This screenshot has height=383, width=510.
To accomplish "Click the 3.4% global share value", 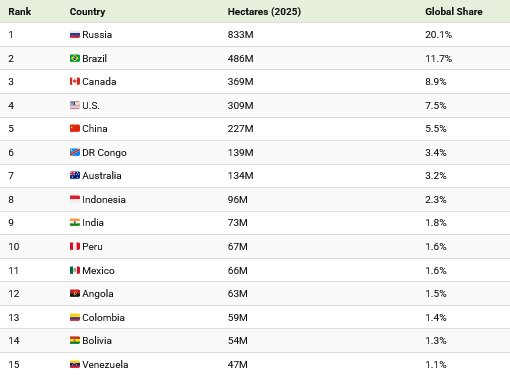I will [436, 152].
